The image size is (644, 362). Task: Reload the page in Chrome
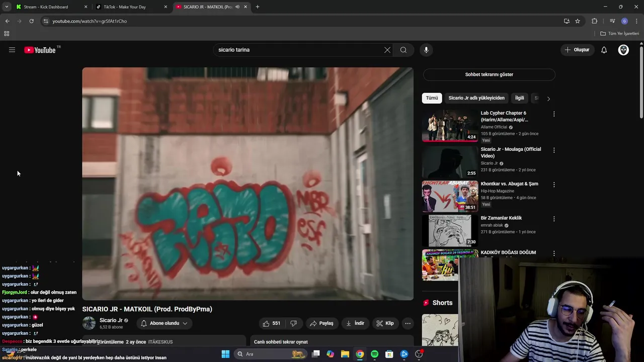tap(31, 21)
